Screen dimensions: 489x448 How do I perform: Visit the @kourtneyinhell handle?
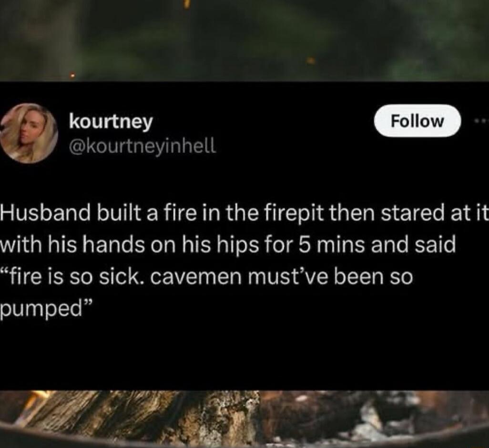coord(142,146)
